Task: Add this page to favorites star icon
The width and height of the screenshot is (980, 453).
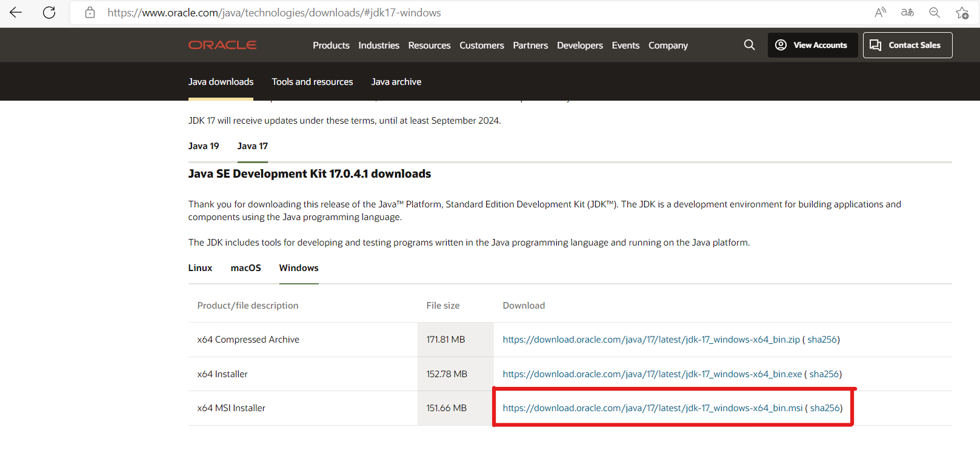Action: coord(962,12)
